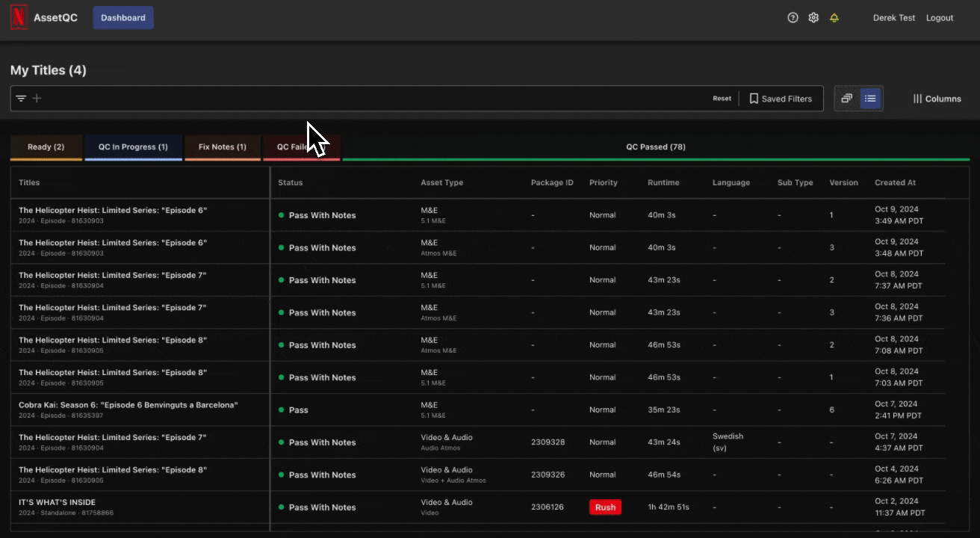The width and height of the screenshot is (980, 538).
Task: Click package ID 2306126
Action: (x=548, y=507)
